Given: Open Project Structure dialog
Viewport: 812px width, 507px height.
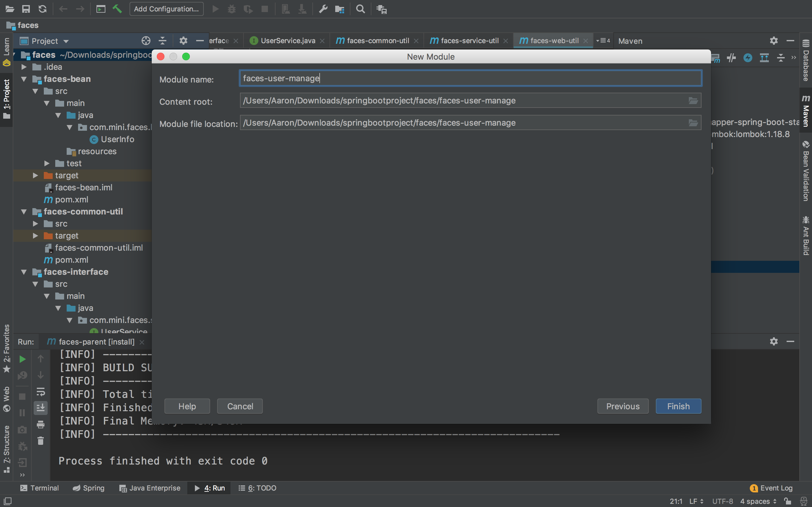Looking at the screenshot, I should 339,9.
